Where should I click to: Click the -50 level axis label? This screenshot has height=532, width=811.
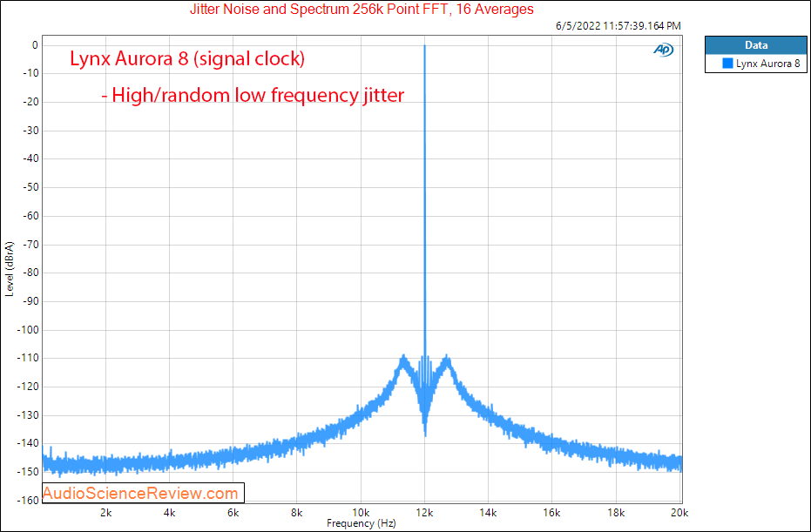[x=30, y=187]
